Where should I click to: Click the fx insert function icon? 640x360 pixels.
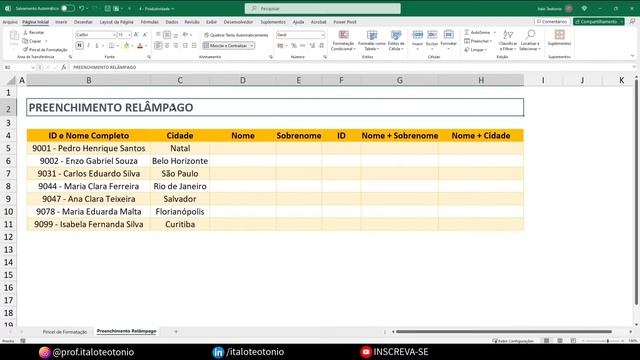click(64, 67)
